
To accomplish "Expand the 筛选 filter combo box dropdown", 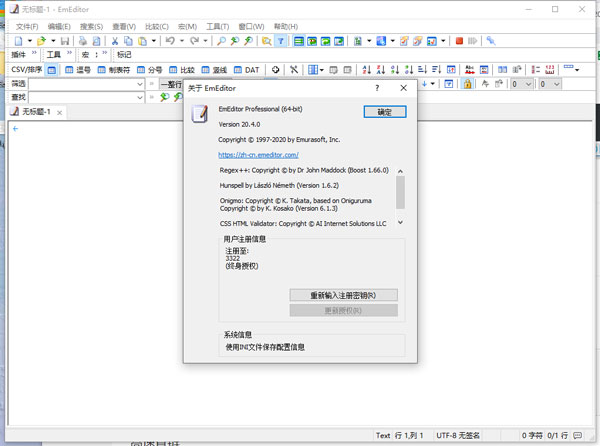I will click(139, 84).
